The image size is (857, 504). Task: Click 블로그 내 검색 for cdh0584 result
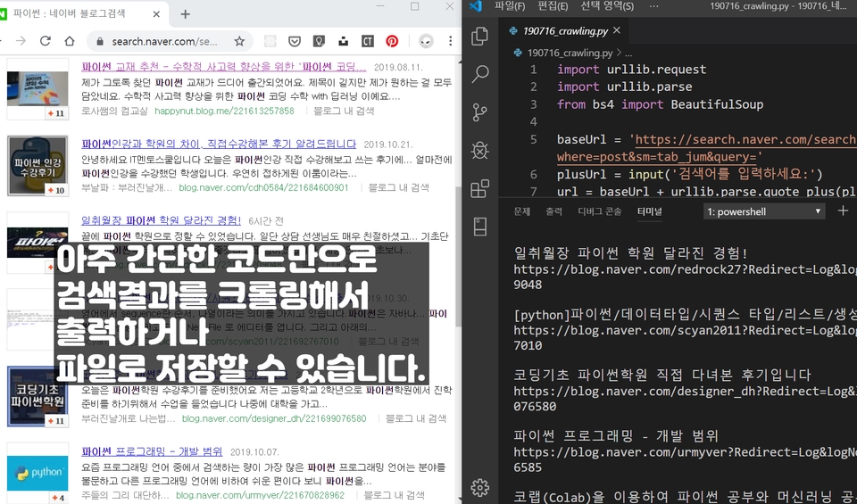point(398,188)
